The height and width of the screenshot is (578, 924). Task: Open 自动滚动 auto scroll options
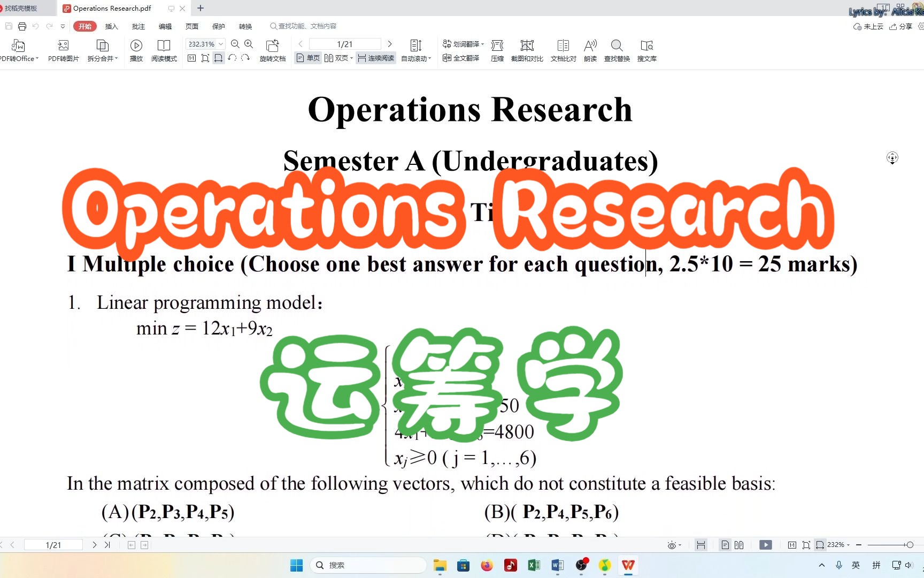click(x=416, y=51)
